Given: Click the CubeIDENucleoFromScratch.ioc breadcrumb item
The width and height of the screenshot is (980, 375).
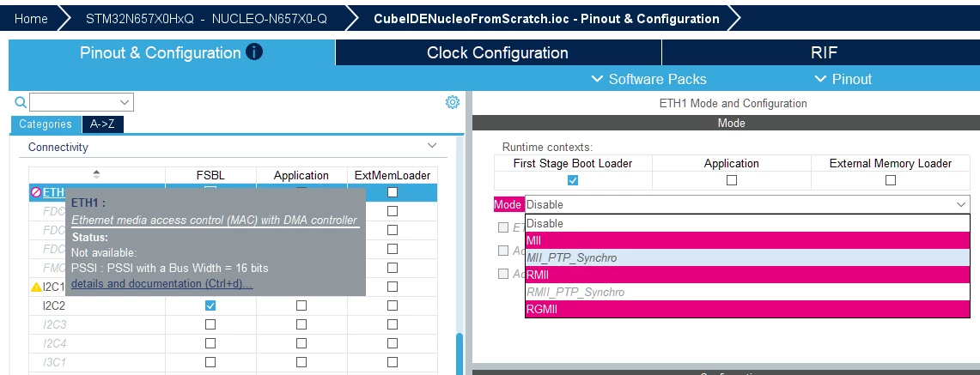Looking at the screenshot, I should 546,19.
